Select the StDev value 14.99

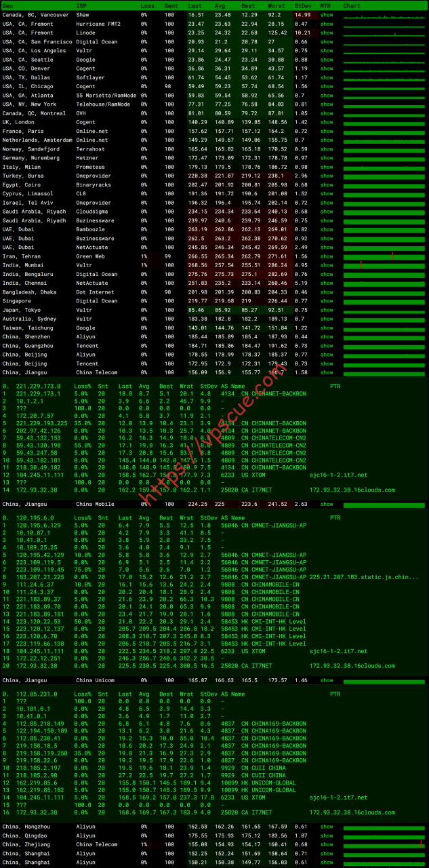pyautogui.click(x=303, y=14)
